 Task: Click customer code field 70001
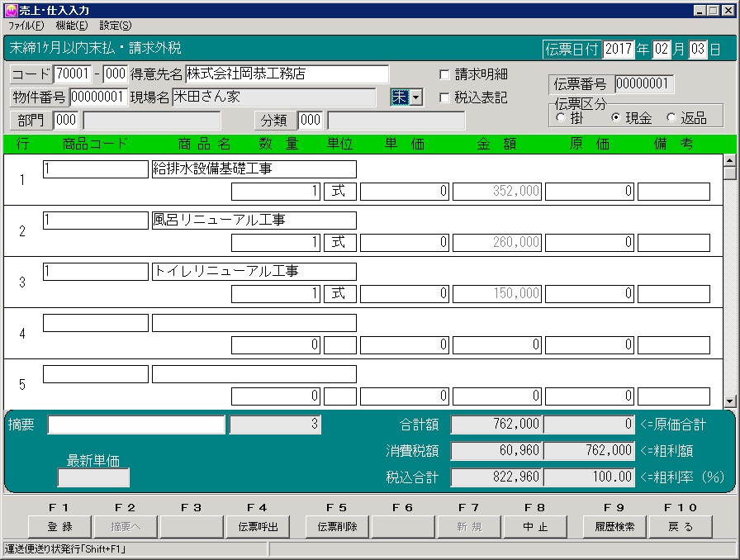pyautogui.click(x=74, y=74)
